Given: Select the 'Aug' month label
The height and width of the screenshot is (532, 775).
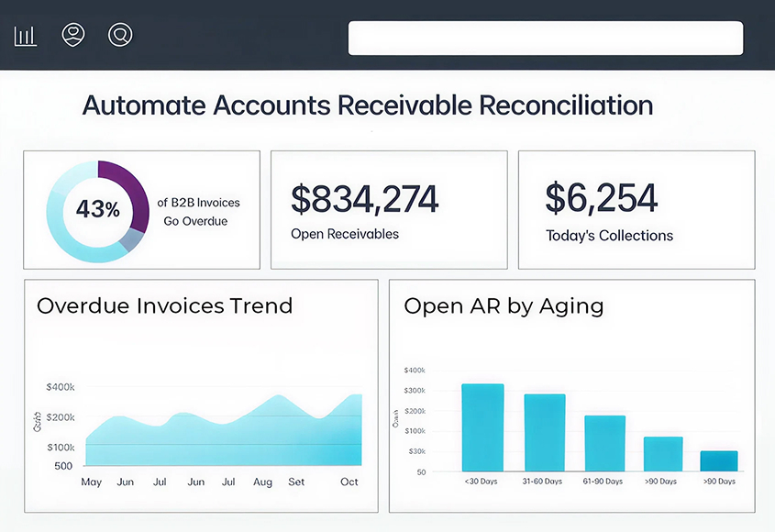Looking at the screenshot, I should pyautogui.click(x=262, y=482).
